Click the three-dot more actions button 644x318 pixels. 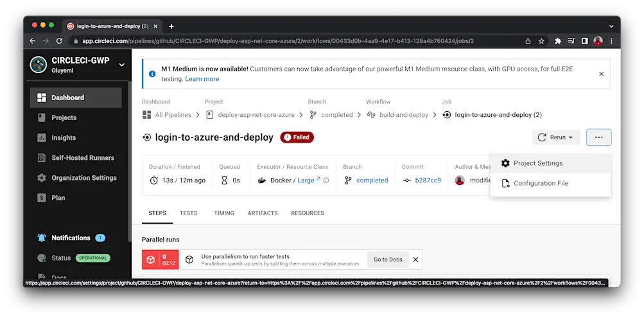point(599,137)
